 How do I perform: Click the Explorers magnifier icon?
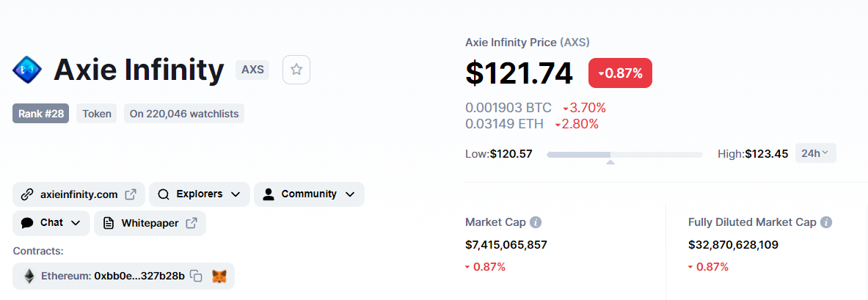pyautogui.click(x=164, y=194)
